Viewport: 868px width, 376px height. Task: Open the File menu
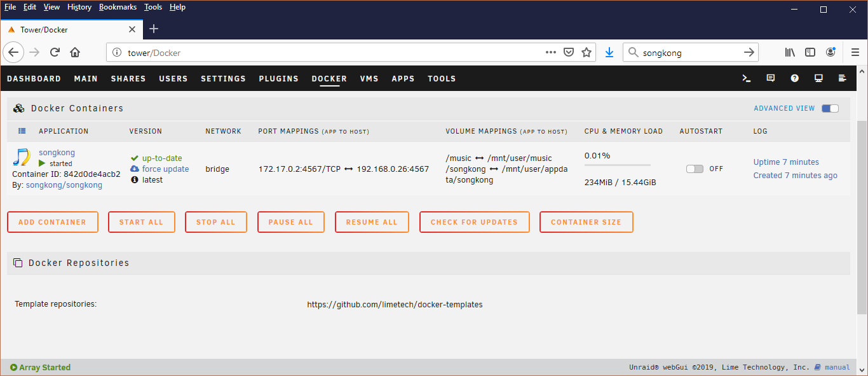tap(10, 7)
